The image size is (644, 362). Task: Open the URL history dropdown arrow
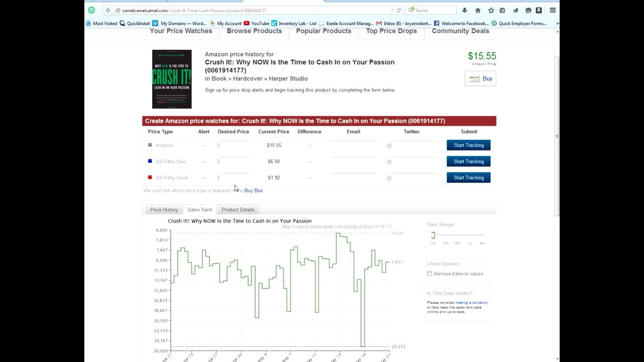[x=392, y=10]
